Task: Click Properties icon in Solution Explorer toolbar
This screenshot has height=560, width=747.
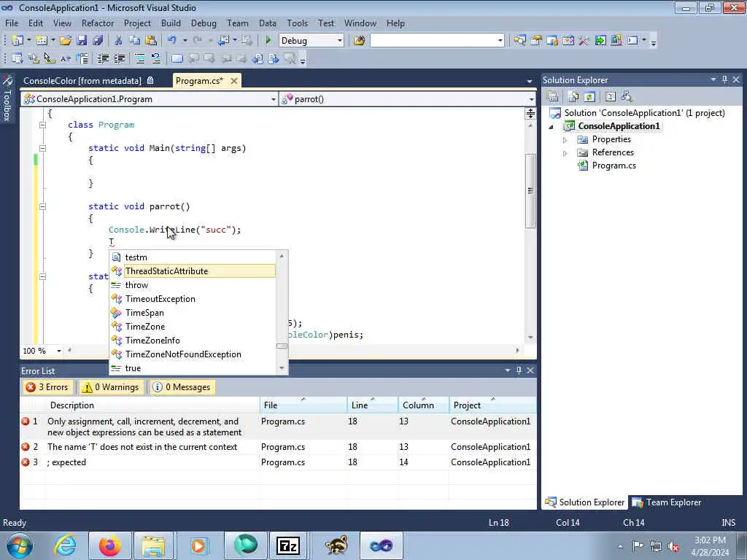Action: pos(553,97)
